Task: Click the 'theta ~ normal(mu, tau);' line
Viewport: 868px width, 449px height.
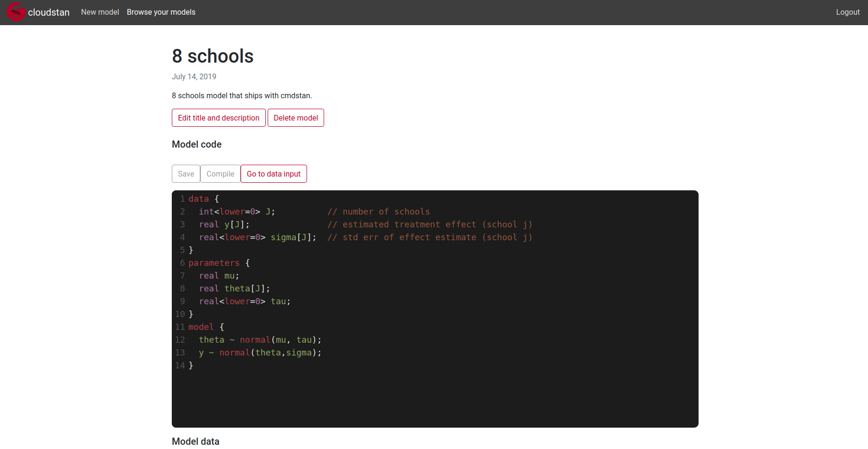Action: click(260, 340)
